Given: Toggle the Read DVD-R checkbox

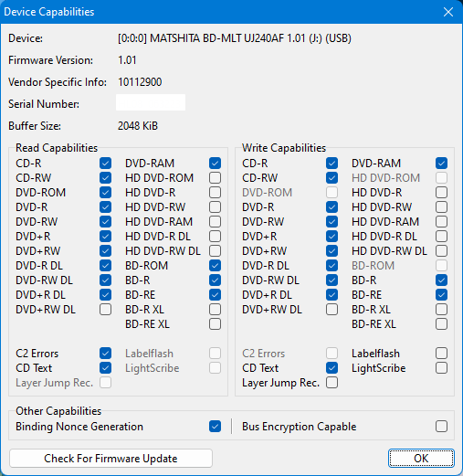Looking at the screenshot, I should click(105, 207).
